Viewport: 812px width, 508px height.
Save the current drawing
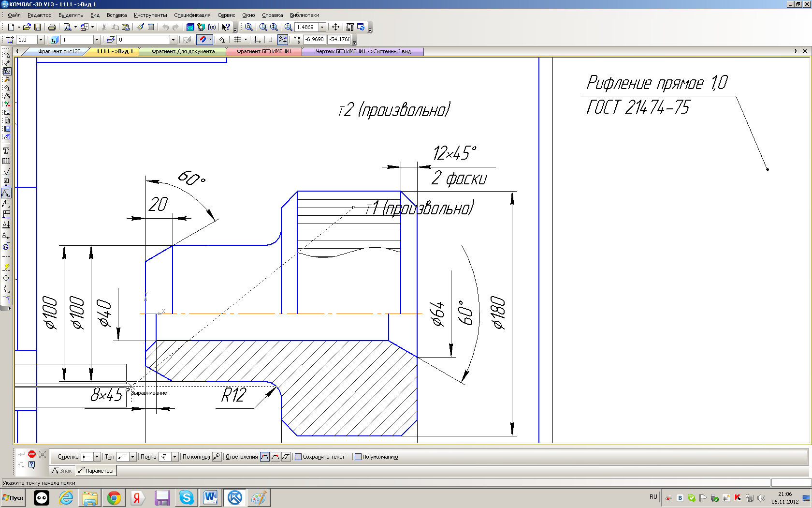[38, 27]
